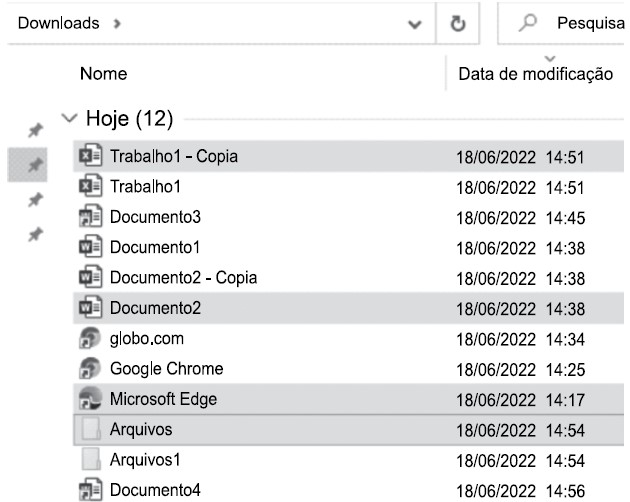The image size is (630, 502).
Task: Select the Documento4 file name
Action: tap(155, 490)
